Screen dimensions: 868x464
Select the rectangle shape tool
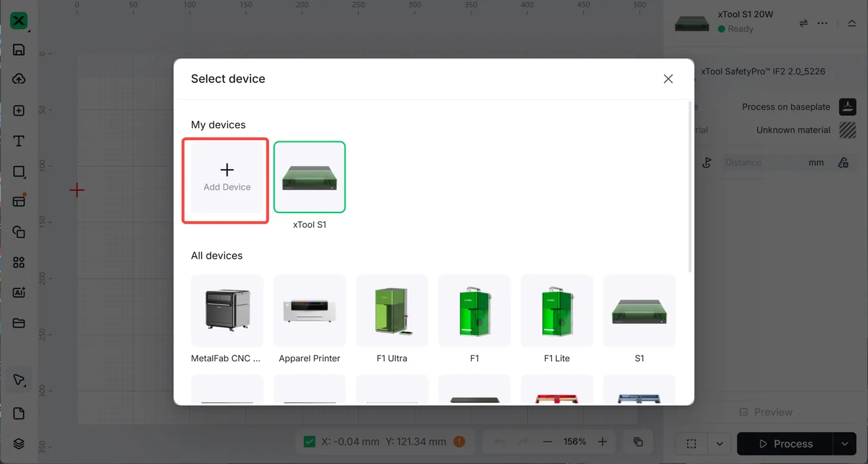tap(19, 172)
